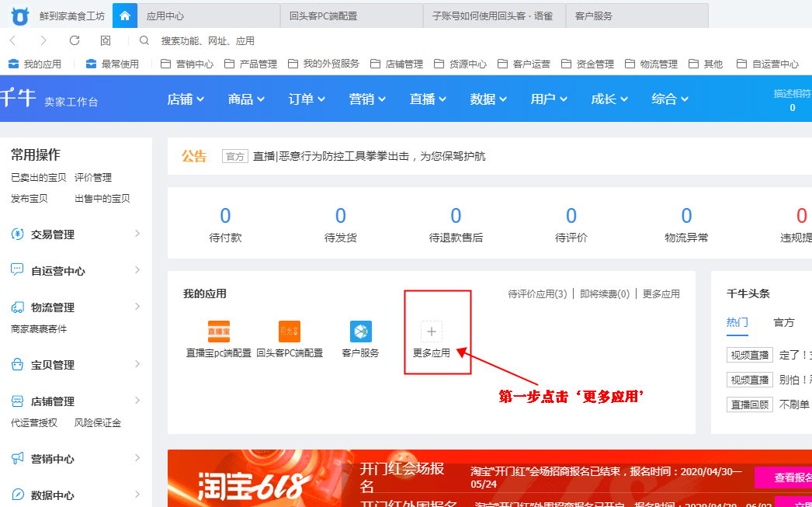Open the 营销中心 bookmark folder
Screen dimensions: 812x507
187,64
